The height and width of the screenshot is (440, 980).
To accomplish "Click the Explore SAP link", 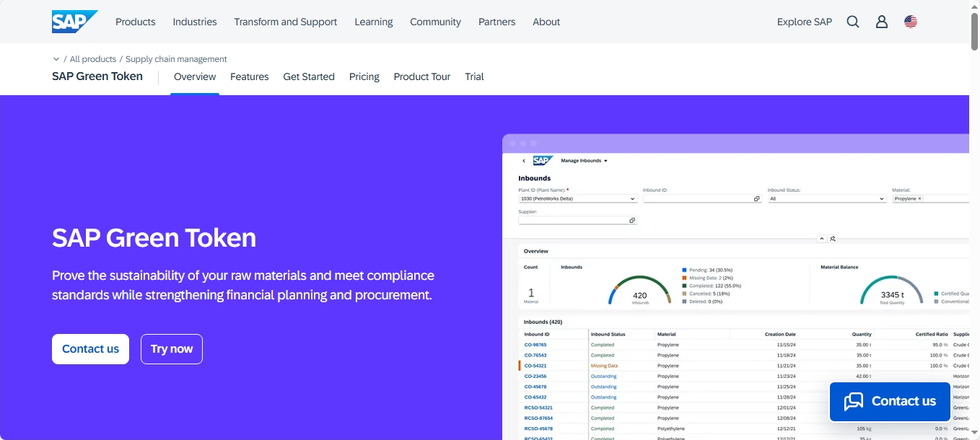I will point(805,22).
